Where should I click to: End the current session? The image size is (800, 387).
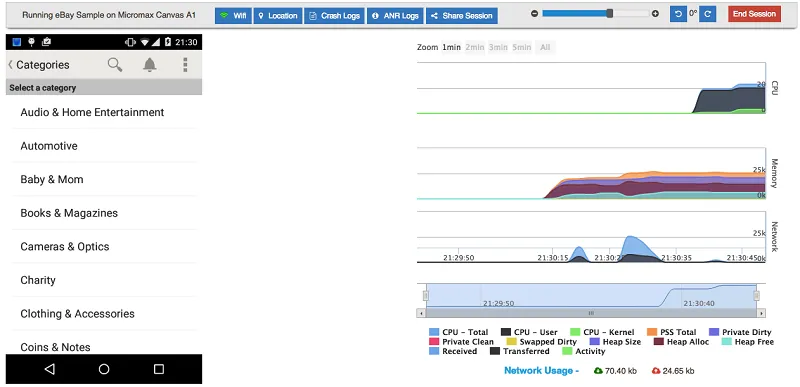(x=754, y=14)
